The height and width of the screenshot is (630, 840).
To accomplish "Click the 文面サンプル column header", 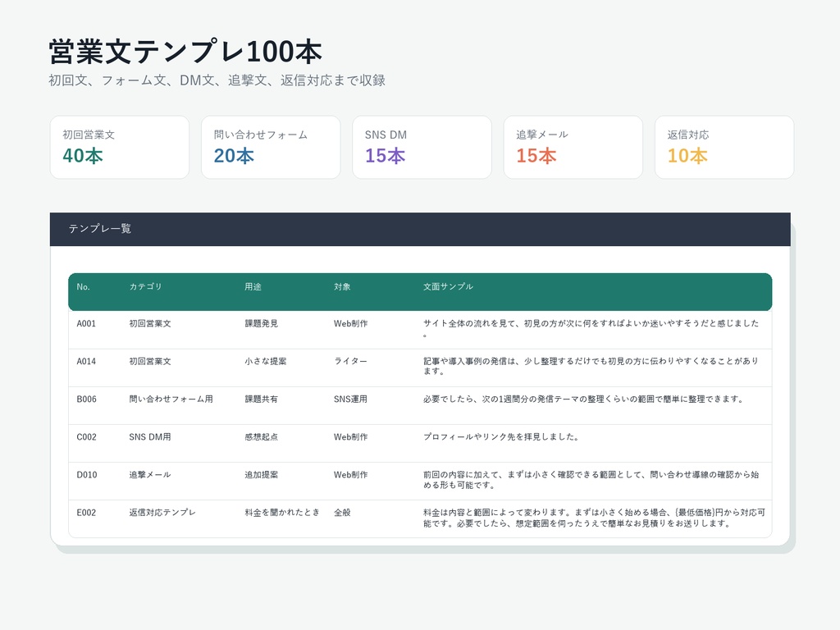I will click(448, 286).
